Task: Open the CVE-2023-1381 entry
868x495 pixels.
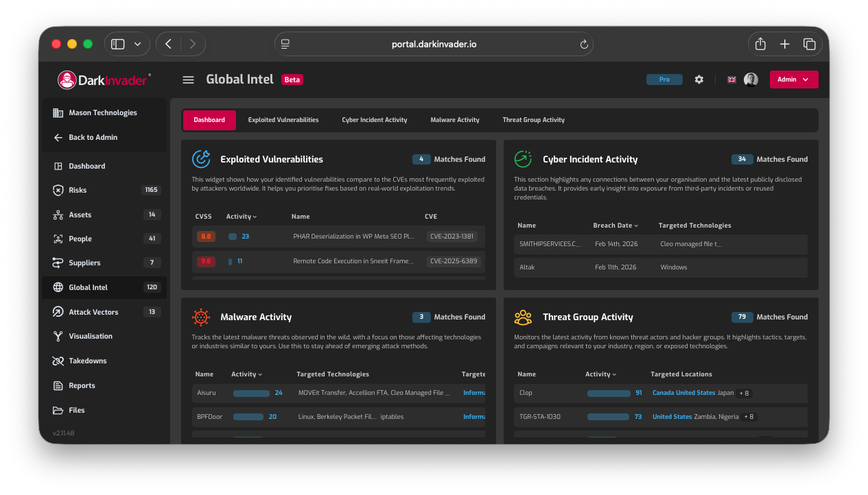Action: point(453,237)
